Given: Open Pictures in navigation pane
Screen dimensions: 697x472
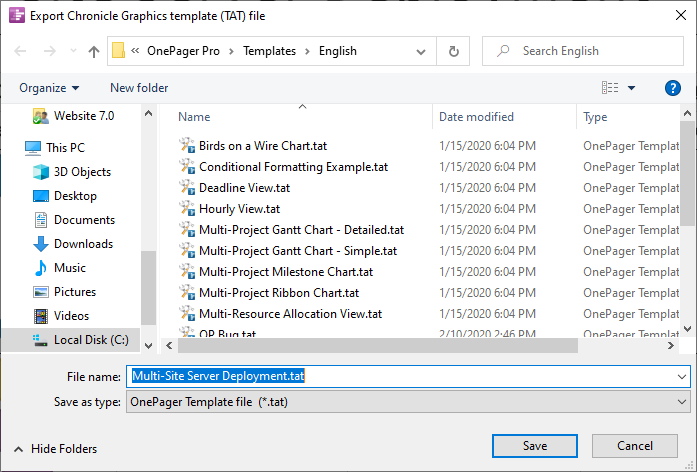Looking at the screenshot, I should coord(65,292).
